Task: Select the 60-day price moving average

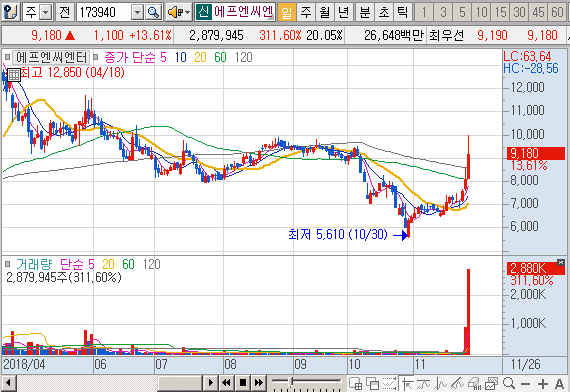Action: click(x=220, y=57)
